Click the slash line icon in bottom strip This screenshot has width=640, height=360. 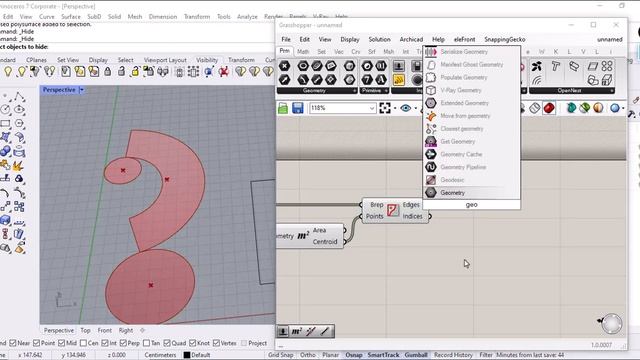click(x=325, y=331)
